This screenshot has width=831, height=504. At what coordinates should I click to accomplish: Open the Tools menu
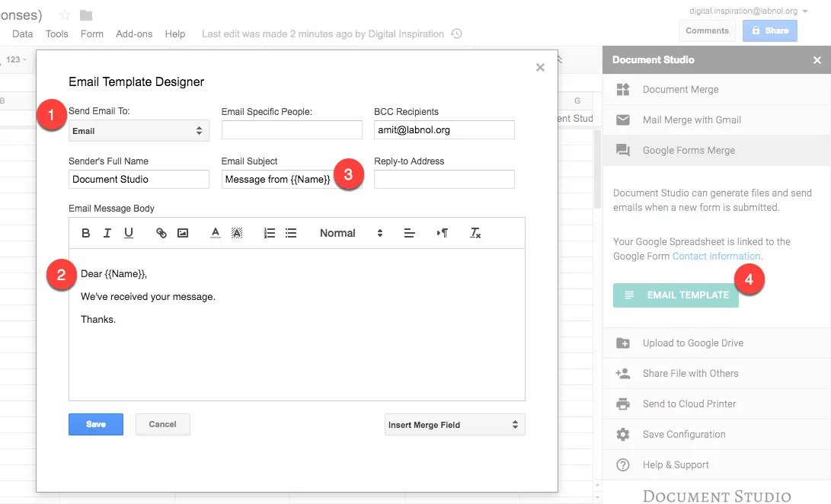tap(56, 33)
